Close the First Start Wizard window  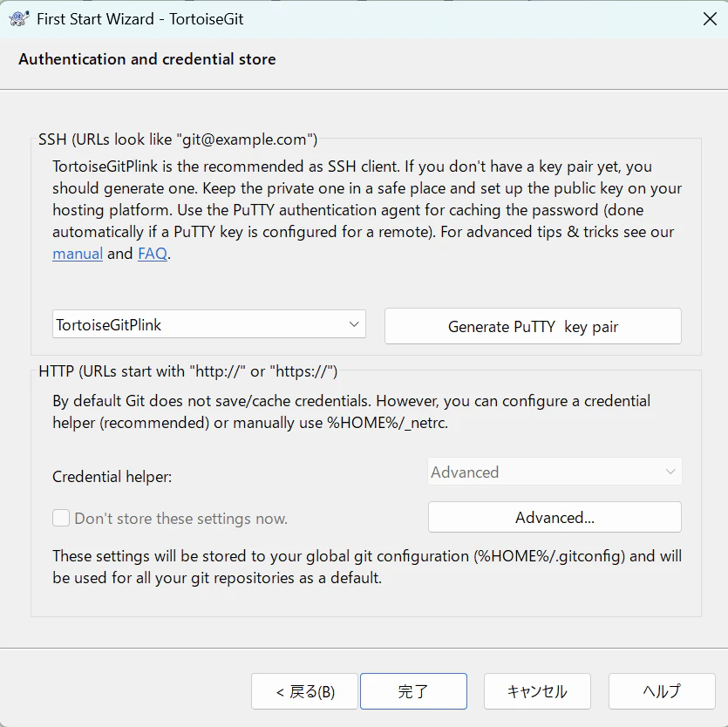(710, 19)
